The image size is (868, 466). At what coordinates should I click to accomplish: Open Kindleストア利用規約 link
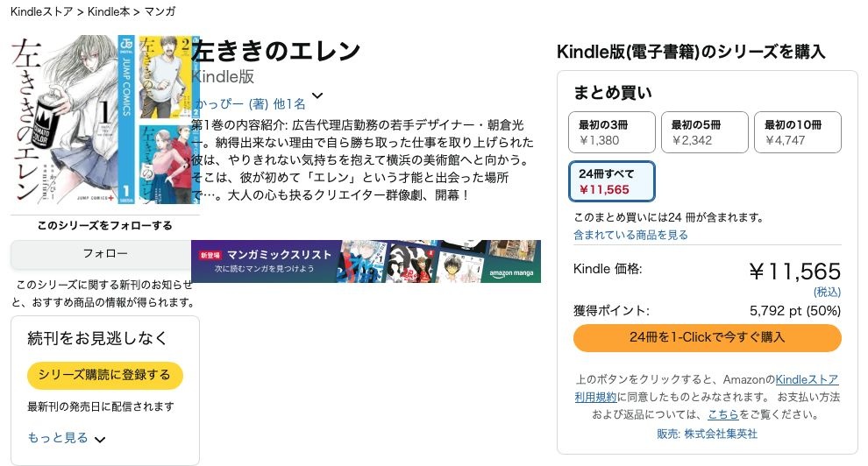(x=807, y=380)
